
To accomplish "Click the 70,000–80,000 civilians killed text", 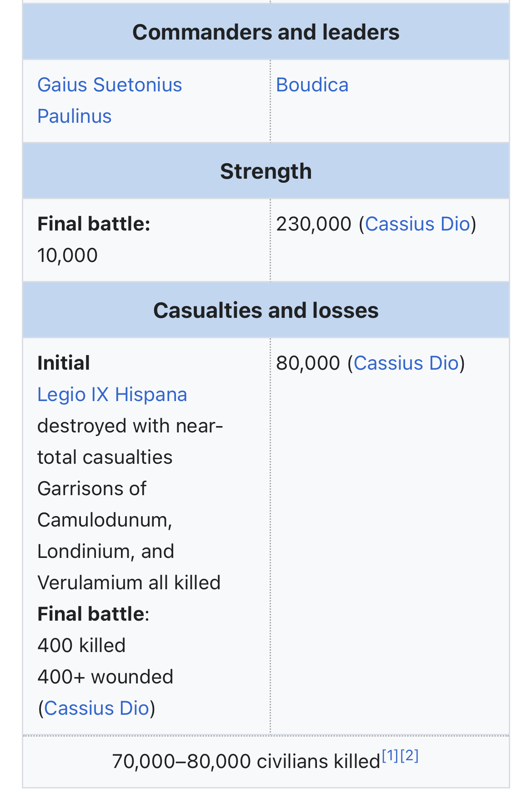I will 246,762.
